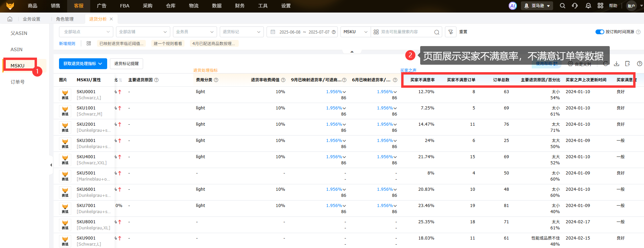Open the customer support headset icon

point(575,6)
